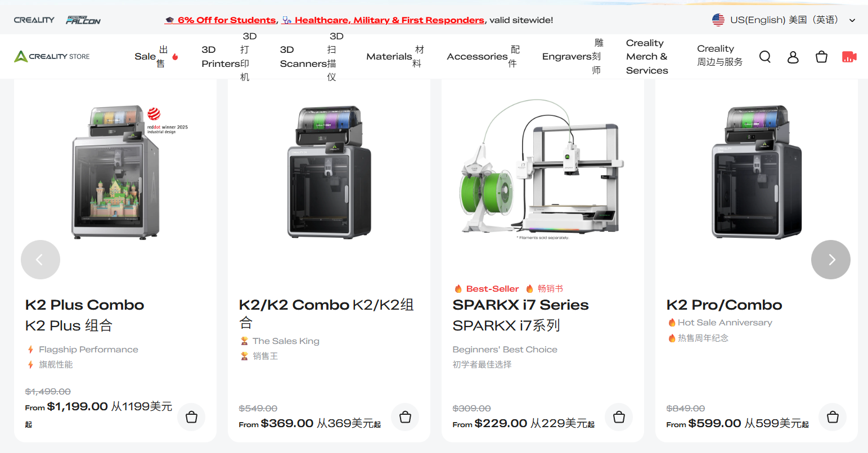Image resolution: width=868 pixels, height=453 pixels.
Task: Open the SPARKX i7 printer product image
Action: click(543, 170)
